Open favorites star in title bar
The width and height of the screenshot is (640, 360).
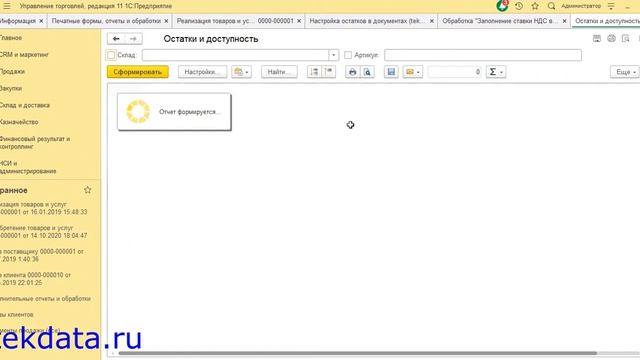tap(535, 6)
